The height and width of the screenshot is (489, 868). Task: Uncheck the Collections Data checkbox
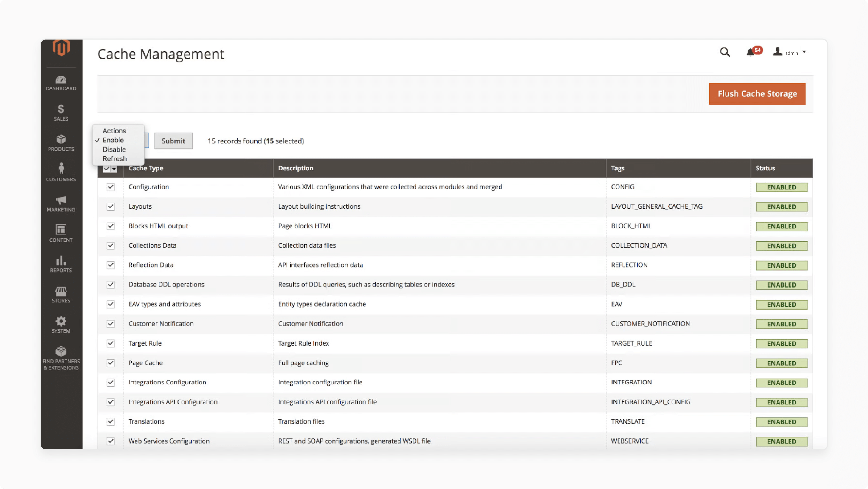[110, 246]
